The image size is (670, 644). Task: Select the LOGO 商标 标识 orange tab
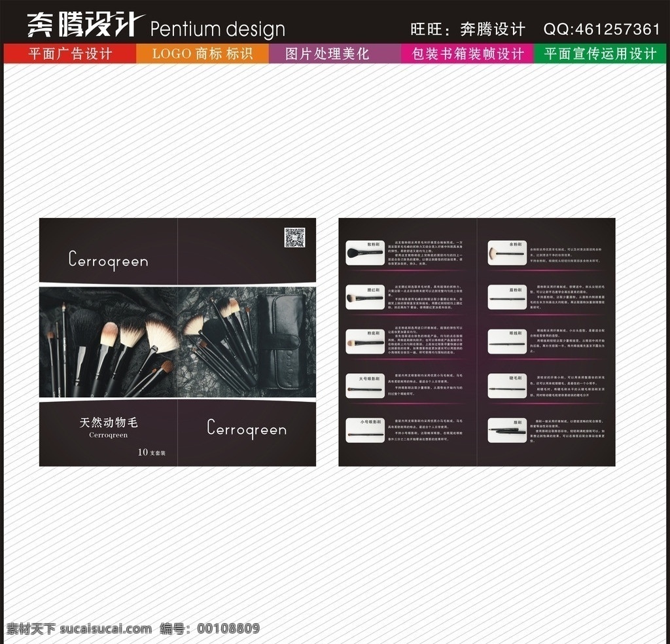[203, 54]
